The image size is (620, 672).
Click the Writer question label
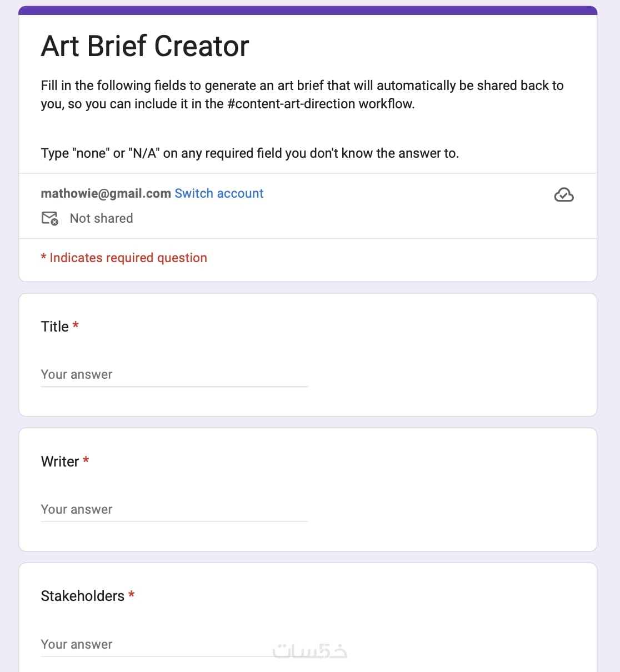[x=60, y=462]
